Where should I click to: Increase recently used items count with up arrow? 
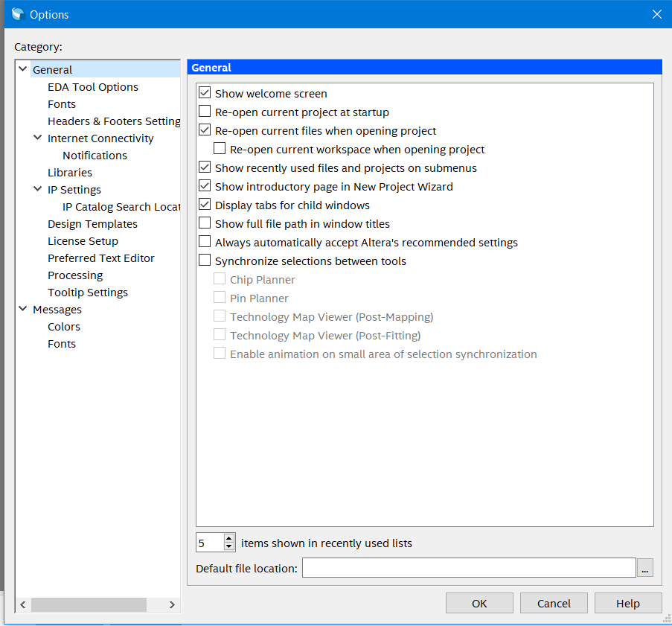(x=229, y=538)
